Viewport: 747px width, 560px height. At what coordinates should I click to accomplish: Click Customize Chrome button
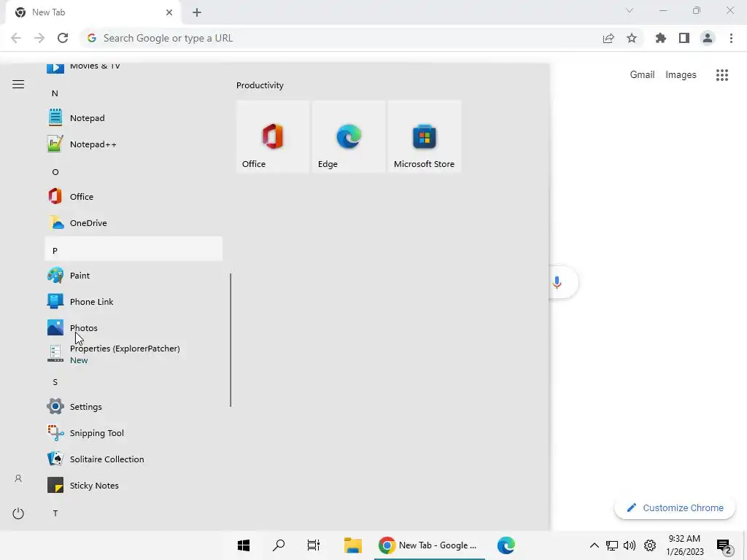point(675,508)
